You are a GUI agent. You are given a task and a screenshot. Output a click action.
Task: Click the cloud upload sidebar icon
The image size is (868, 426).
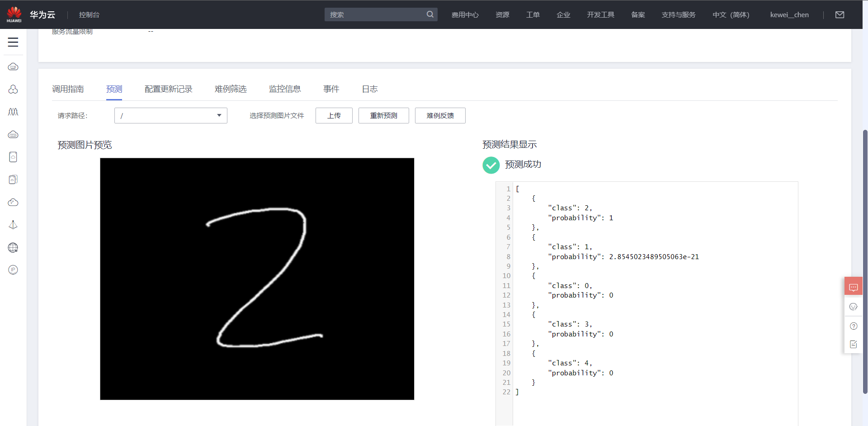13,202
